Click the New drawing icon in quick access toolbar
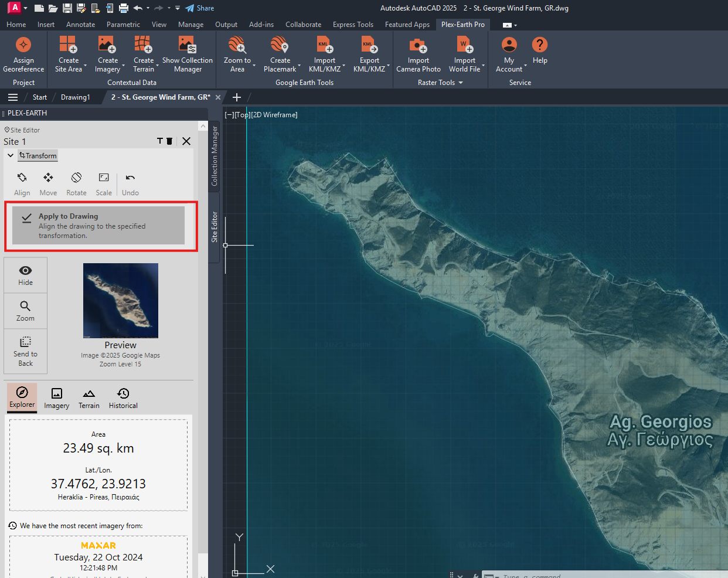Viewport: 728px width, 578px height. [39, 8]
